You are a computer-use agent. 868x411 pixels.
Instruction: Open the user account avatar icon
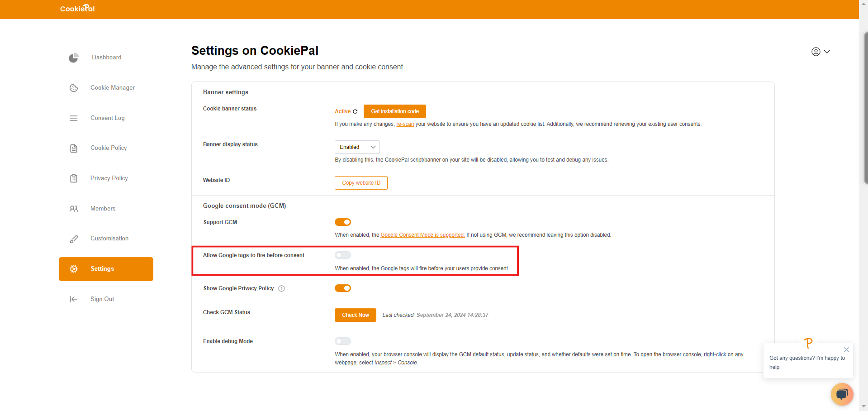click(816, 52)
